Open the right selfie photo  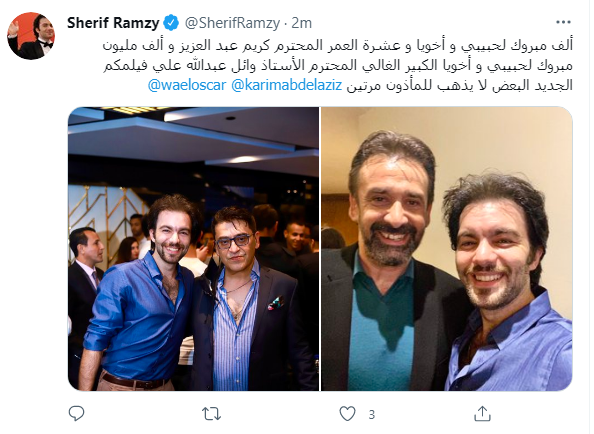[447, 249]
